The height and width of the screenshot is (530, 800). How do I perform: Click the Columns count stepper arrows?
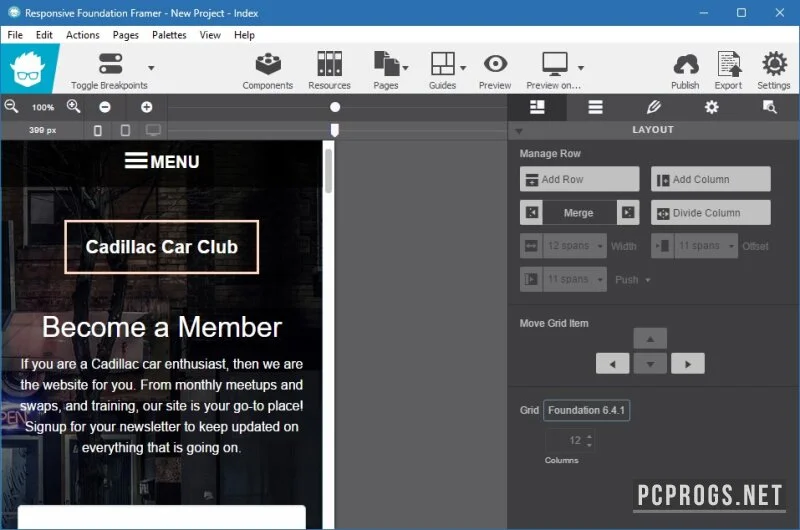point(589,440)
